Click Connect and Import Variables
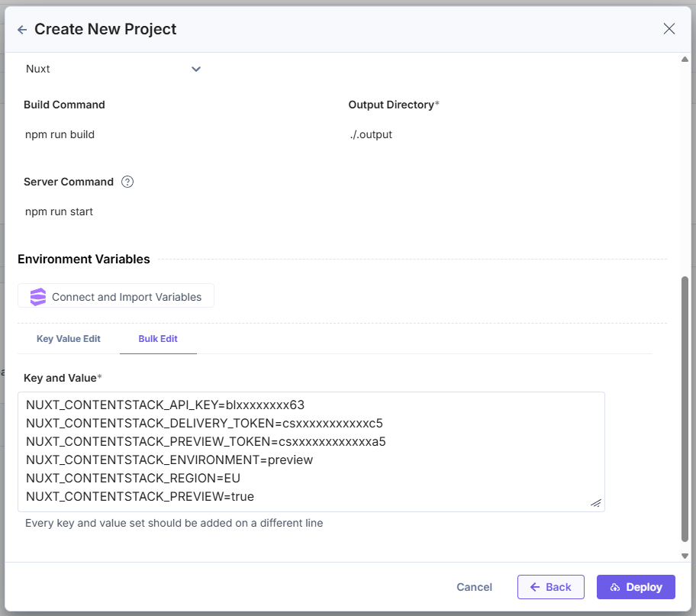Image resolution: width=696 pixels, height=616 pixels. click(115, 295)
